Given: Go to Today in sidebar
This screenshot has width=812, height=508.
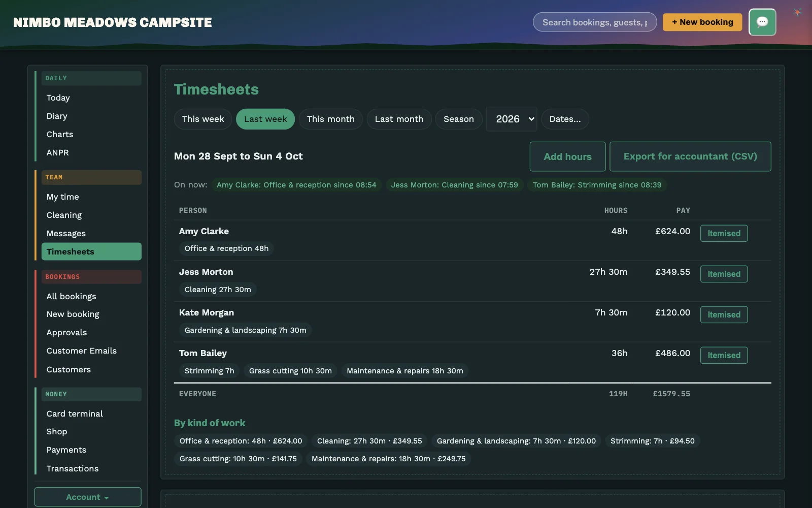Looking at the screenshot, I should point(91,98).
